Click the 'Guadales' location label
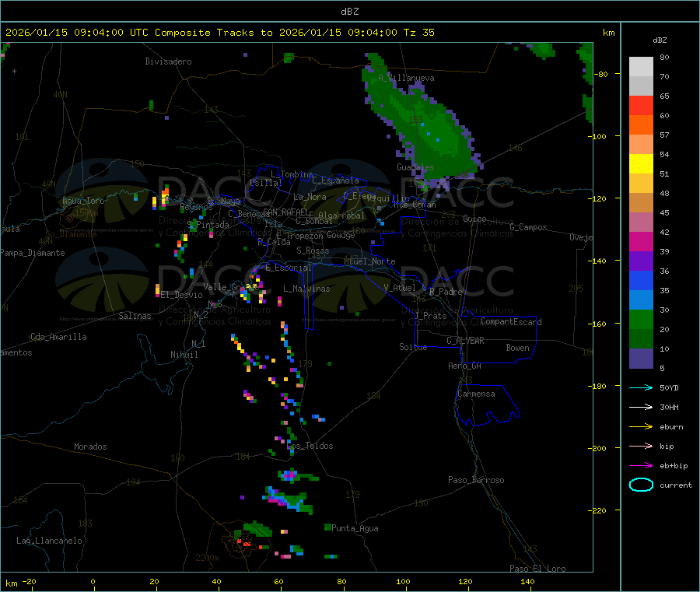 tap(415, 167)
